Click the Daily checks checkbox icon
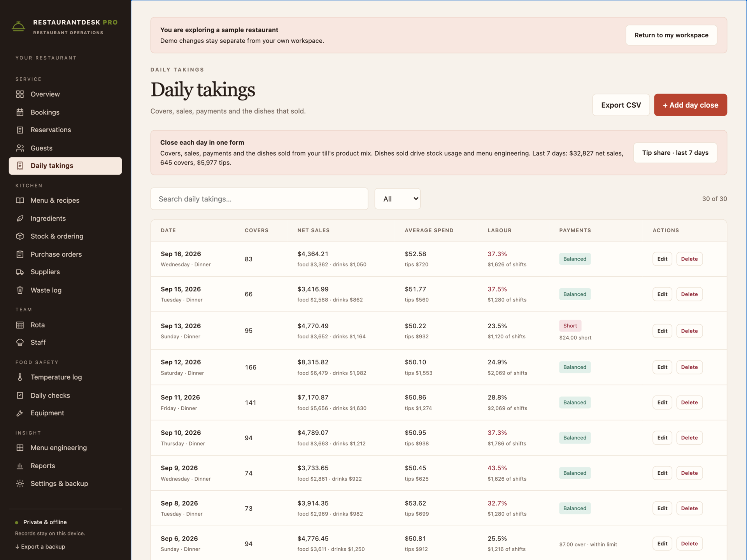 [x=20, y=395]
